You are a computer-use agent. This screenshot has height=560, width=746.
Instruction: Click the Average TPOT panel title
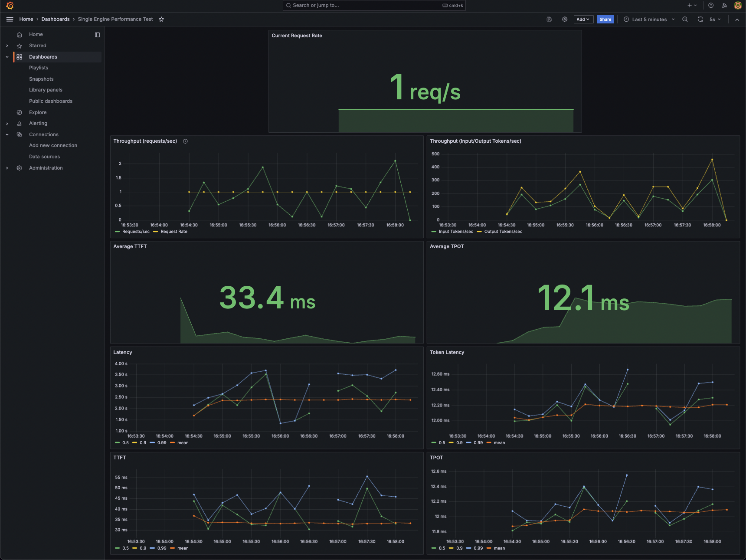point(447,246)
